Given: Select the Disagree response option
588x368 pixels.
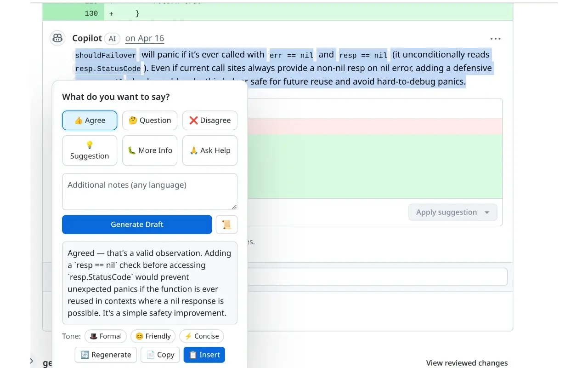Looking at the screenshot, I should (x=210, y=121).
